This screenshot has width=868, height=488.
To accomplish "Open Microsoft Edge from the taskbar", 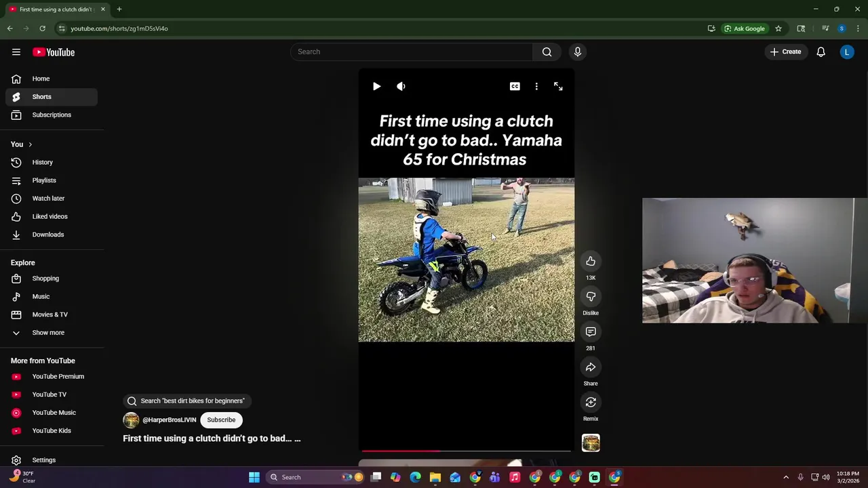I will click(415, 477).
